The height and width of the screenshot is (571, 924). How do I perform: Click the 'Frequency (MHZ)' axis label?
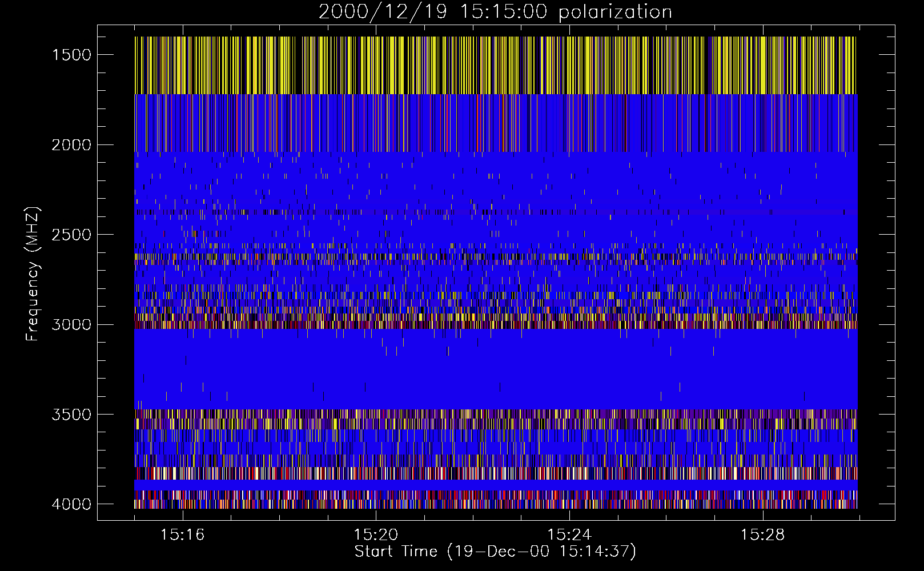pyautogui.click(x=33, y=275)
